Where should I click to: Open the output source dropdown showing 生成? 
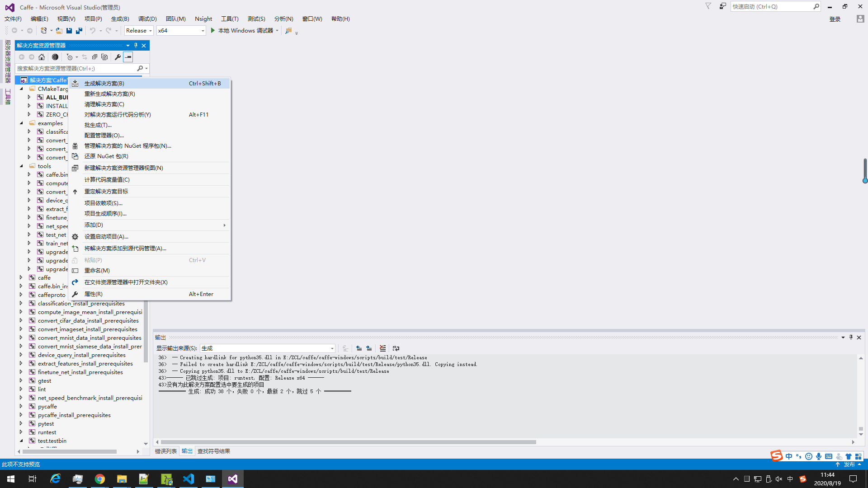[x=267, y=348]
